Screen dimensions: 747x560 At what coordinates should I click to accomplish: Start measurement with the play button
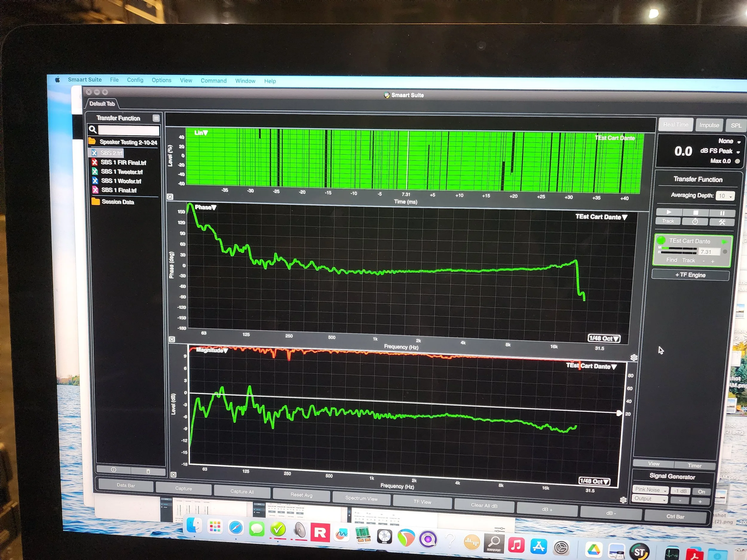669,212
